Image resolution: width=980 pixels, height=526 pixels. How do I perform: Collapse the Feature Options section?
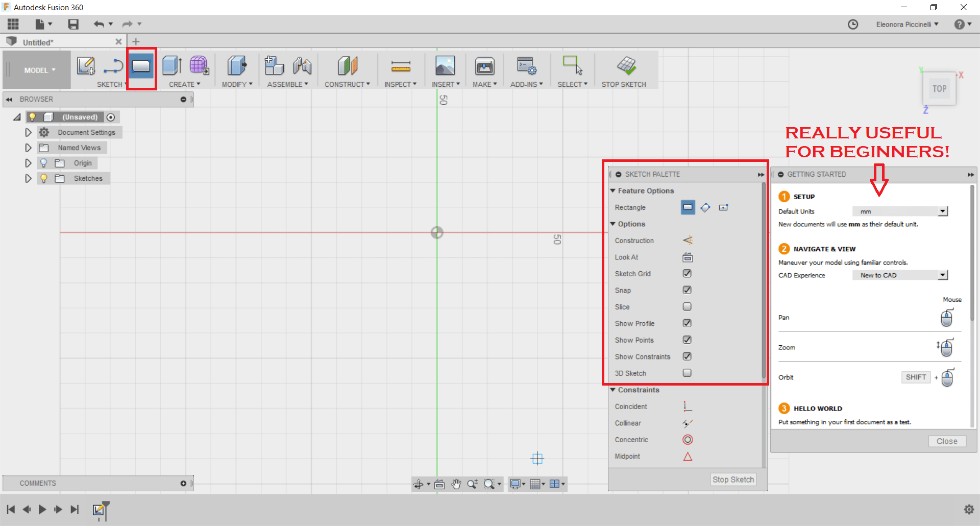coord(613,190)
